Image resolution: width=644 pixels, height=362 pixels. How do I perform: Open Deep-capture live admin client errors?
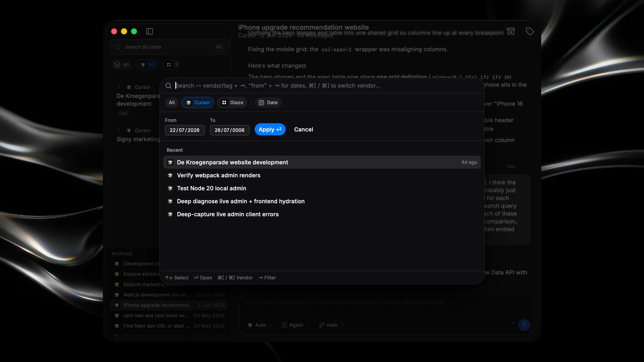322,214
